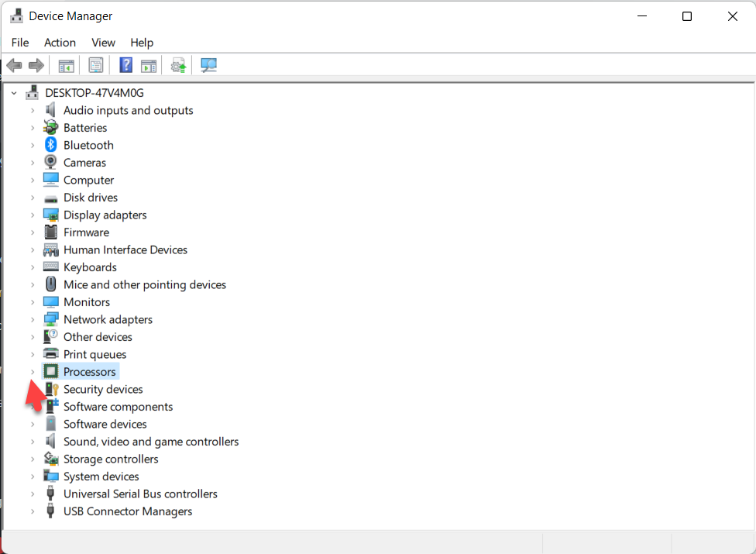Select Sound, video and game controllers
The height and width of the screenshot is (554, 756).
(x=151, y=442)
